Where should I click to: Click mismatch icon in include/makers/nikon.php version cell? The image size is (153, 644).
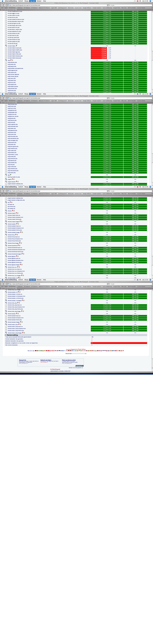(x=105, y=54)
